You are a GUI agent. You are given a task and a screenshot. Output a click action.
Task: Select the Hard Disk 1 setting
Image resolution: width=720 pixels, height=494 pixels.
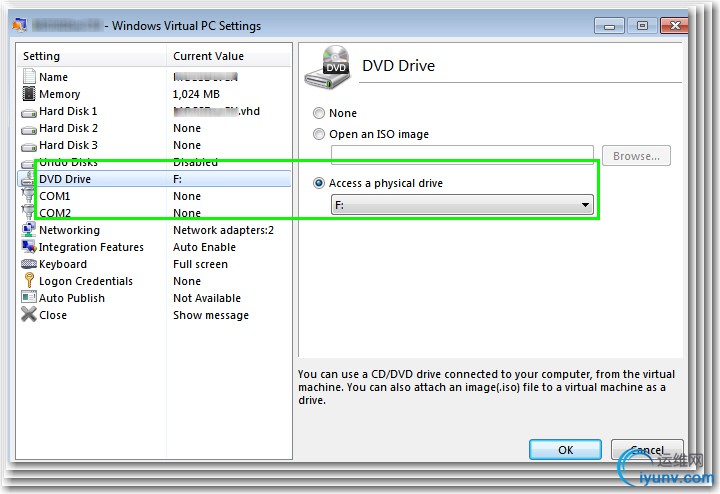(154, 111)
